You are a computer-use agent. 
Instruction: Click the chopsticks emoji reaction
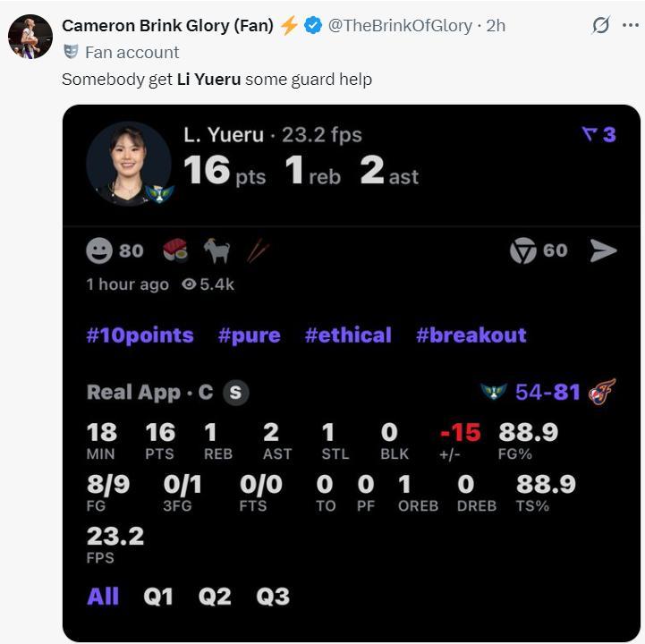click(257, 250)
